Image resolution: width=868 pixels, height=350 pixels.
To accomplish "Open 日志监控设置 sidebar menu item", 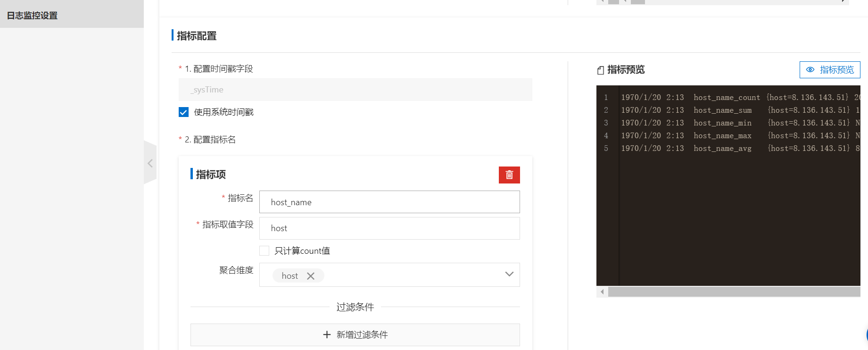I will click(x=72, y=15).
